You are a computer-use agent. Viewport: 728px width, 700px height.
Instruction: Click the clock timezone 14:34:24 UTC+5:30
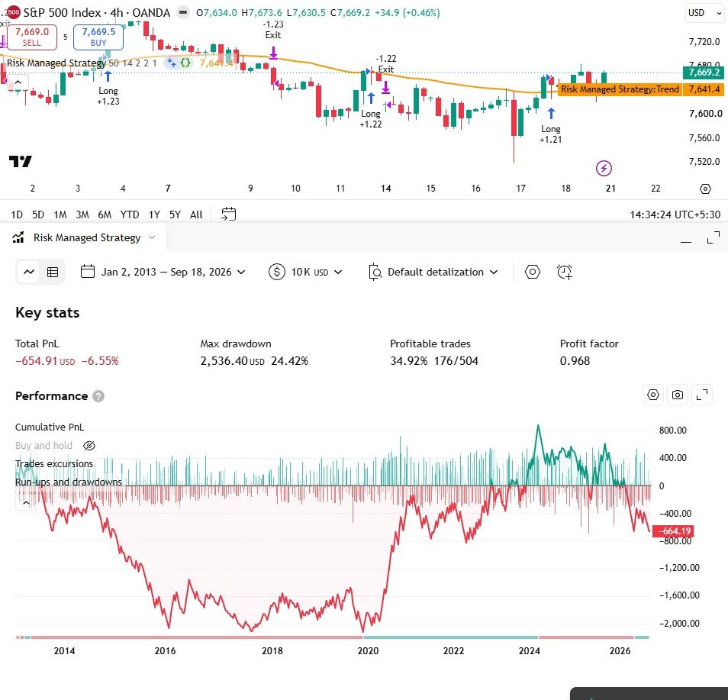(x=675, y=215)
